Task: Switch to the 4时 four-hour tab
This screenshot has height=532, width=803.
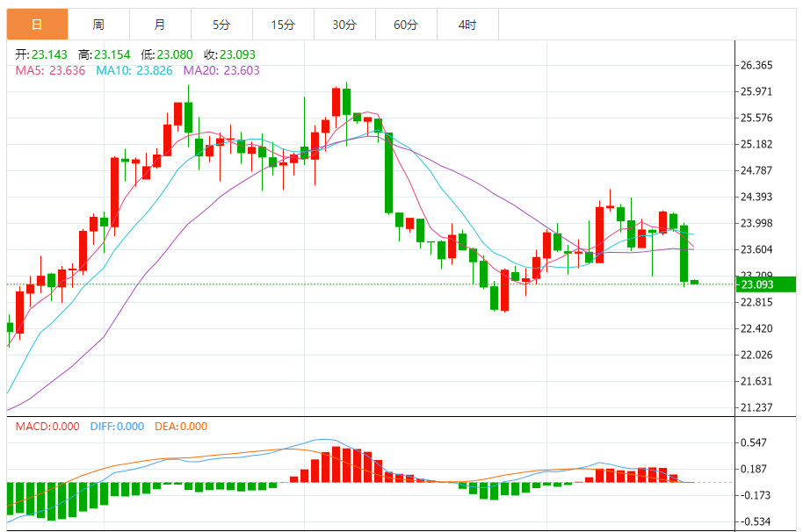Action: (x=467, y=25)
